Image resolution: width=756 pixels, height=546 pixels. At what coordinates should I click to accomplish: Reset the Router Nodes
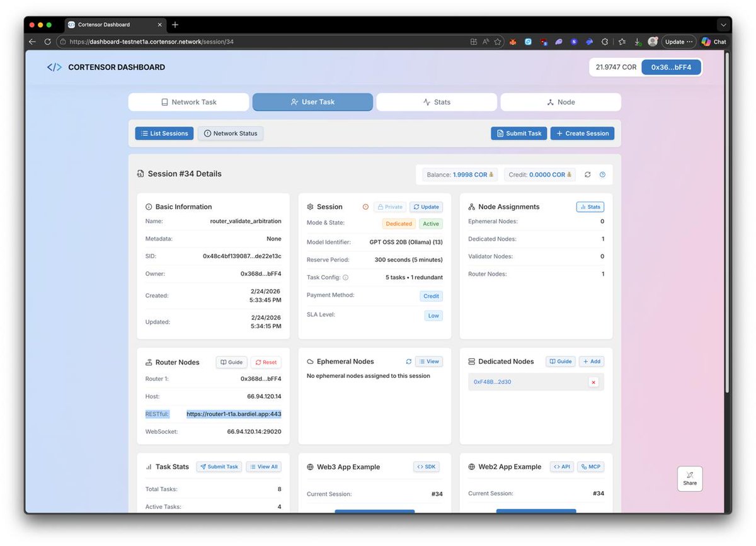266,363
